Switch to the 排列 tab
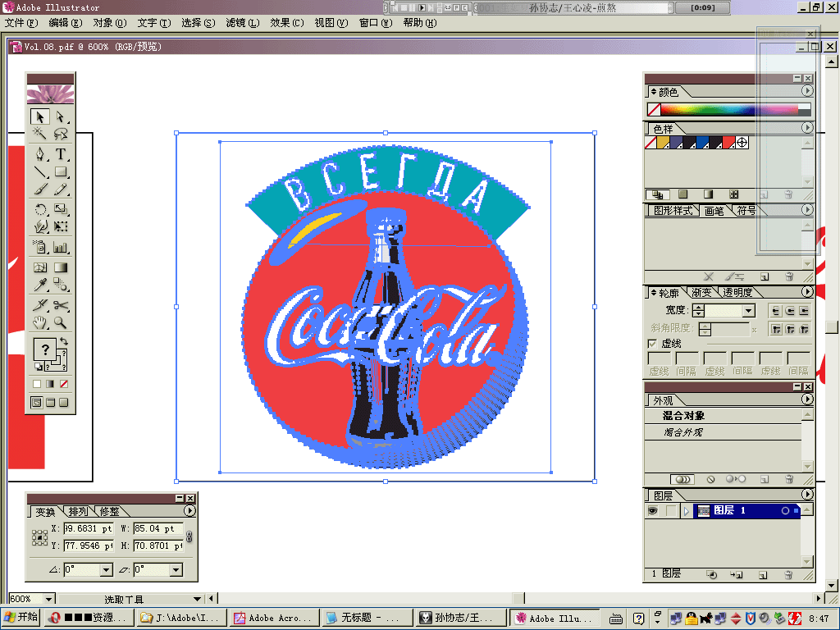This screenshot has height=630, width=840. (78, 512)
